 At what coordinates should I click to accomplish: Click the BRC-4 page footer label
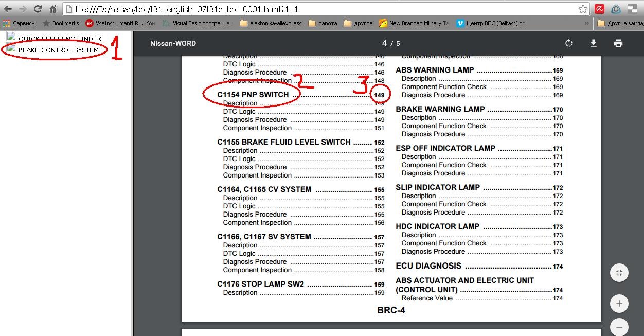tap(391, 310)
